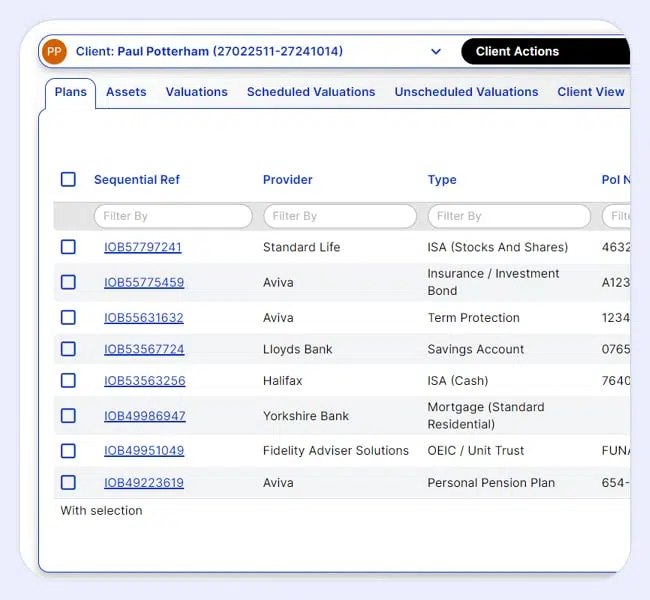Focus the Sequential Ref filter field
Screen dimensions: 650x600
point(173,216)
